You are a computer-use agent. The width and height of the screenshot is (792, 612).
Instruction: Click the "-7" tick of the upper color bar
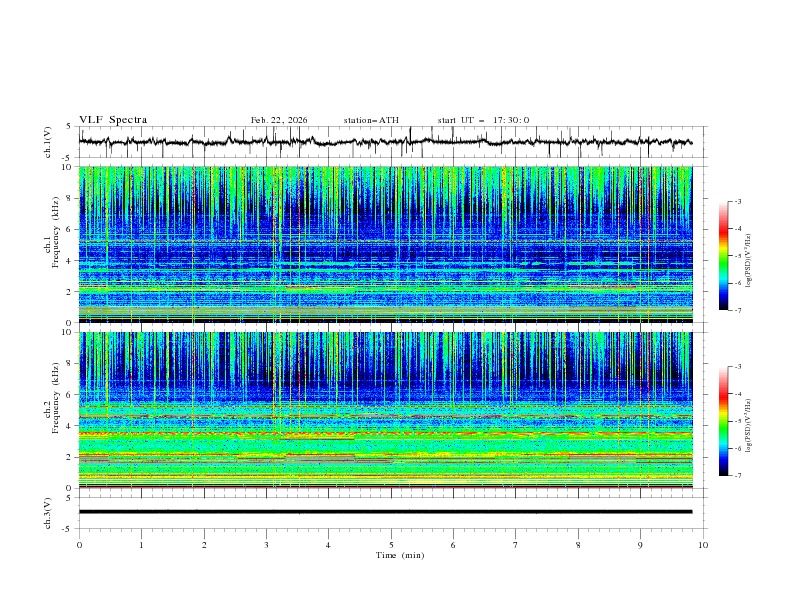pos(737,310)
